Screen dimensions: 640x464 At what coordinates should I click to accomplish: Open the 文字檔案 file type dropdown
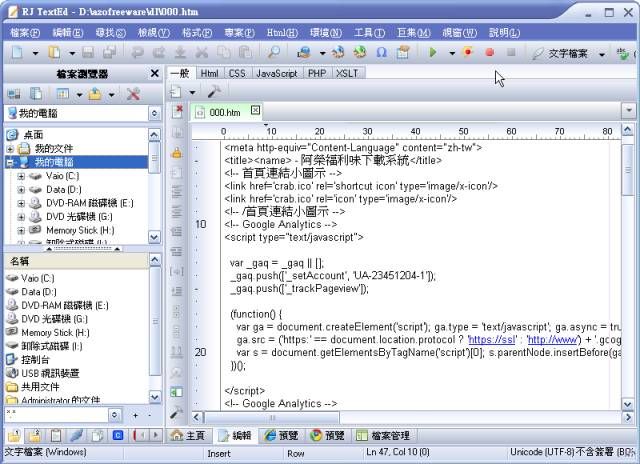tap(603, 52)
